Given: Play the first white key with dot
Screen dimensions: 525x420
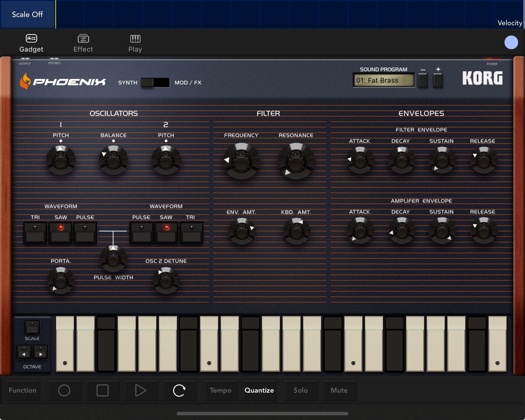Looking at the screenshot, I should [65, 344].
